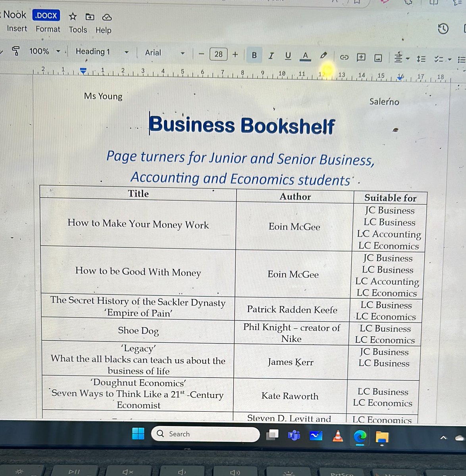Open the Heading 1 paragraph style dropdown

tap(102, 52)
